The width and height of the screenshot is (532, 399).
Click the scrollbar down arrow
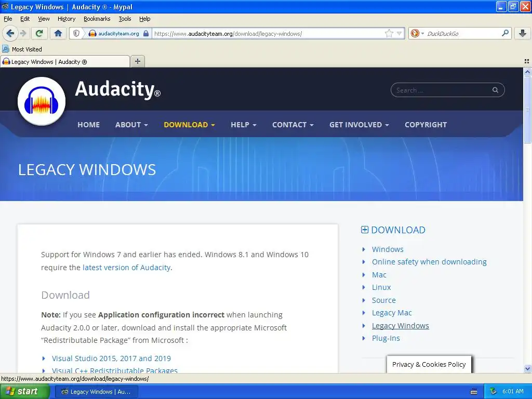[x=527, y=368]
